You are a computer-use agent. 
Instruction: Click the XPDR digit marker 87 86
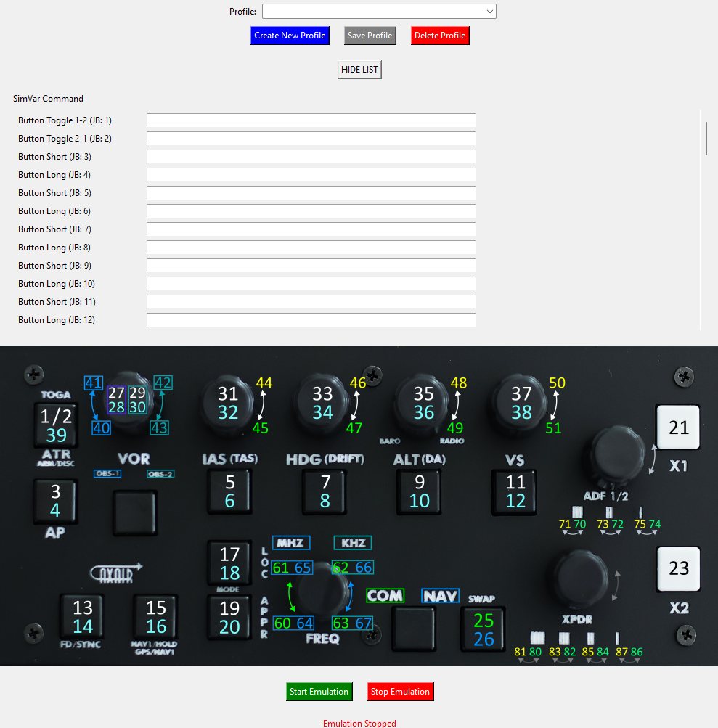[x=629, y=651]
